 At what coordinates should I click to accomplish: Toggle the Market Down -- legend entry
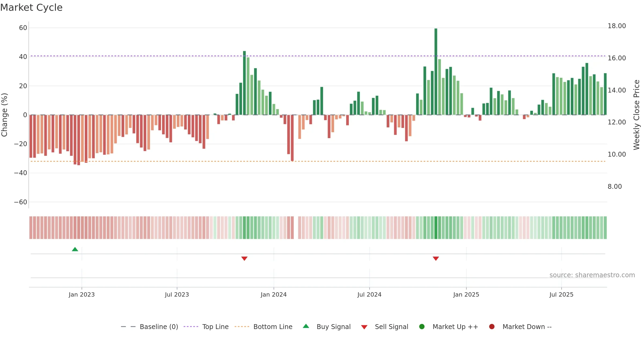pyautogui.click(x=520, y=327)
